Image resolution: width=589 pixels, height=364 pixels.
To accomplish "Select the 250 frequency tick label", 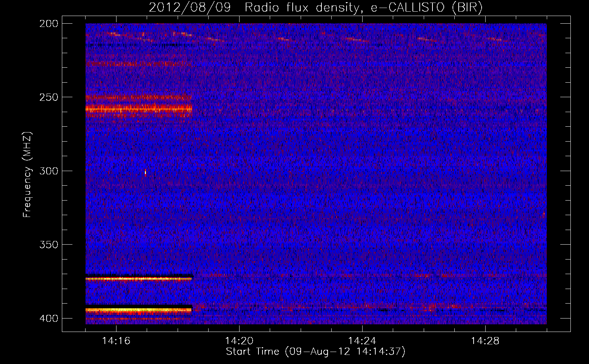I will 49,97.
